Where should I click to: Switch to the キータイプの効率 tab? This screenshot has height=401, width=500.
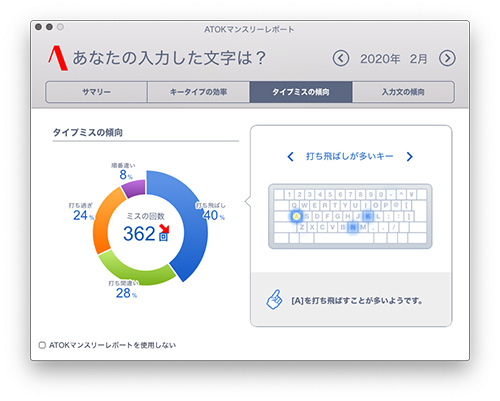pos(199,92)
